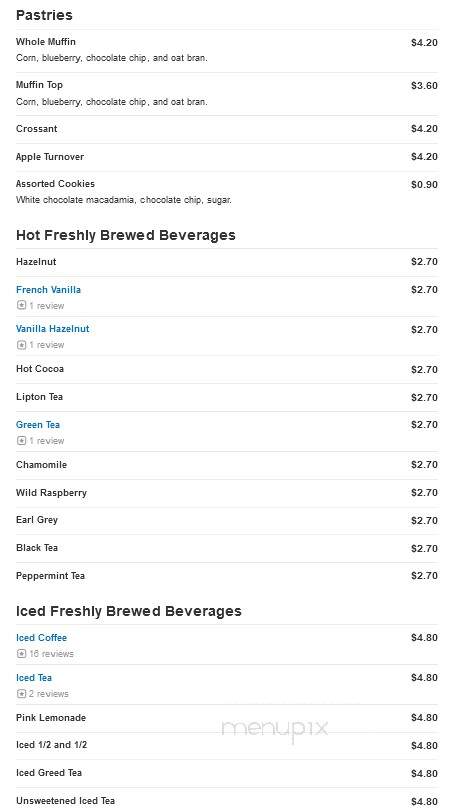Select the Apple Turnover menu item
Image resolution: width=454 pixels, height=811 pixels.
(x=226, y=157)
